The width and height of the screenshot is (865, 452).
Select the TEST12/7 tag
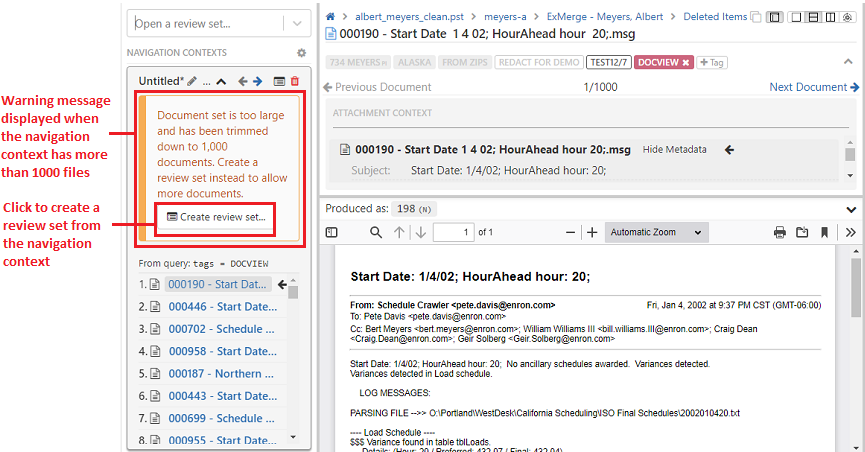(x=609, y=62)
